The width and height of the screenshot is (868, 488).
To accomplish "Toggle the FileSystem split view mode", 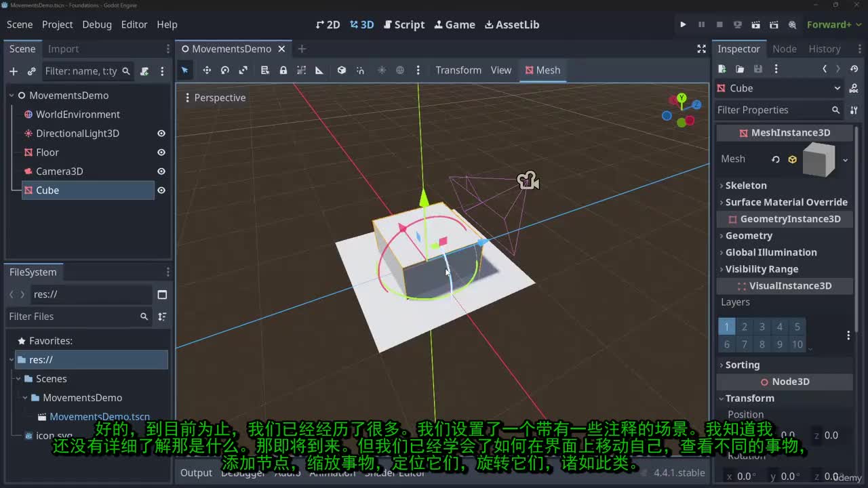I will (162, 295).
